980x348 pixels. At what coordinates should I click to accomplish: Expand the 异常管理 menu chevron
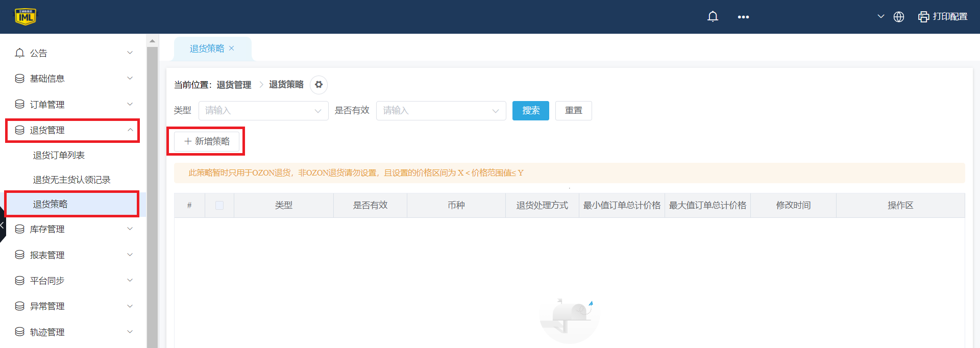130,306
